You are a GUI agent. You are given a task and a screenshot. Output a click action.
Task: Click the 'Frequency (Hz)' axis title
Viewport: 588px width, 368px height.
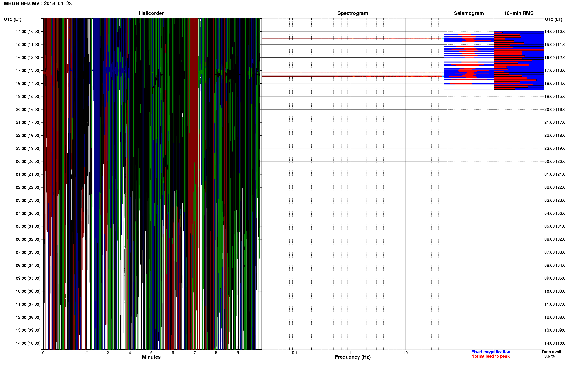tap(353, 357)
